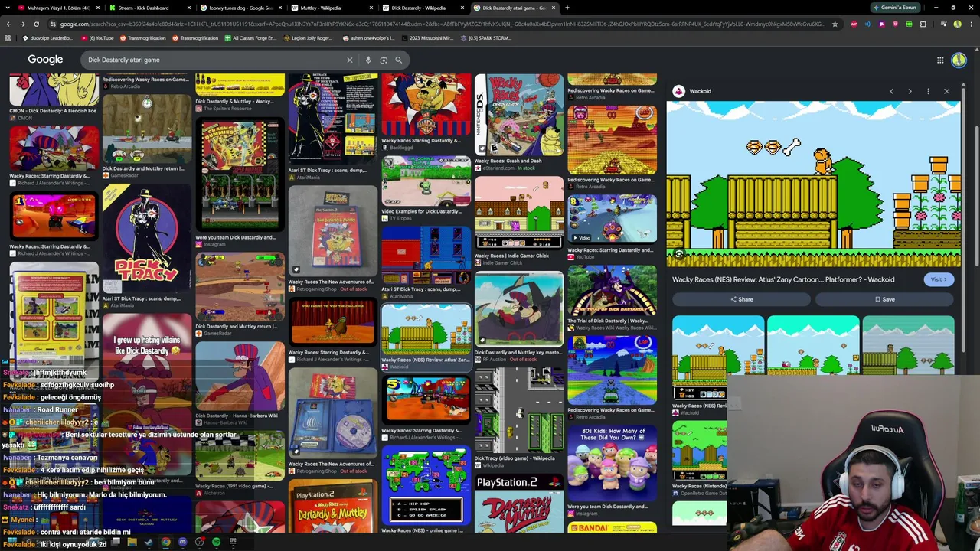Show previous image in preview panel
The image size is (980, 551).
coord(891,91)
